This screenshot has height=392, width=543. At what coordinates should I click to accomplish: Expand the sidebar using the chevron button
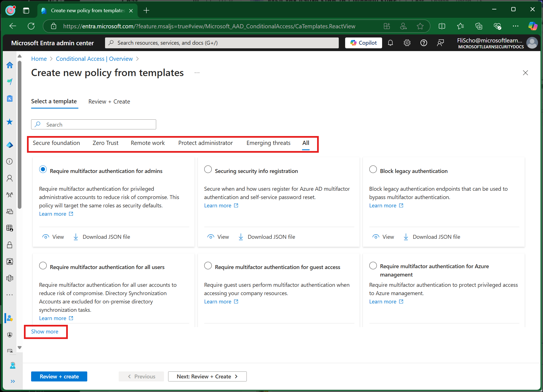(13, 381)
